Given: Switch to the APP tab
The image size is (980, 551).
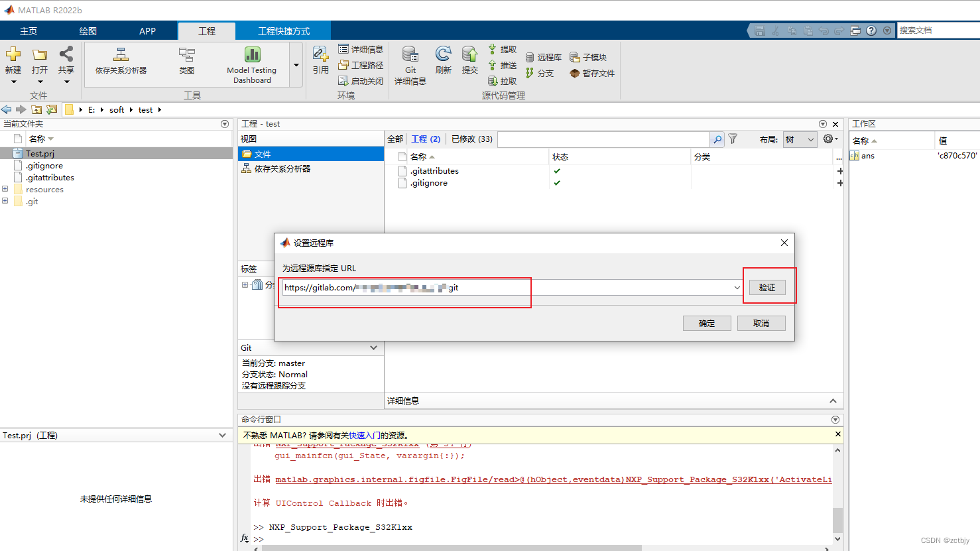Looking at the screenshot, I should coord(148,31).
